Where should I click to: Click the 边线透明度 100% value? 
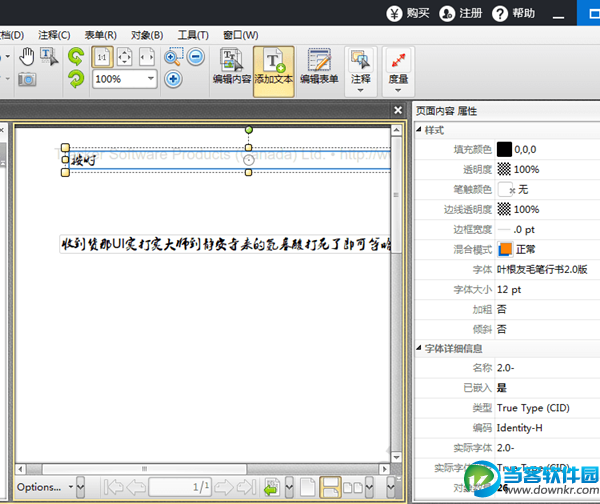click(527, 209)
